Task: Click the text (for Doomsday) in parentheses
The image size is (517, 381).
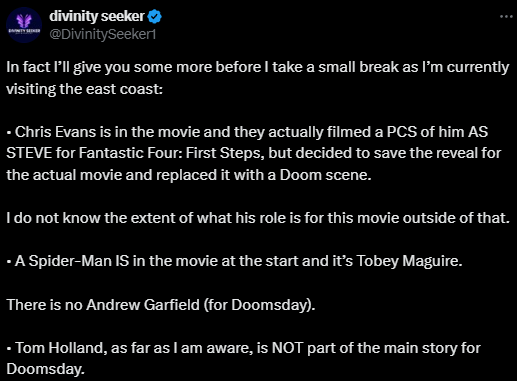Action: [x=259, y=305]
